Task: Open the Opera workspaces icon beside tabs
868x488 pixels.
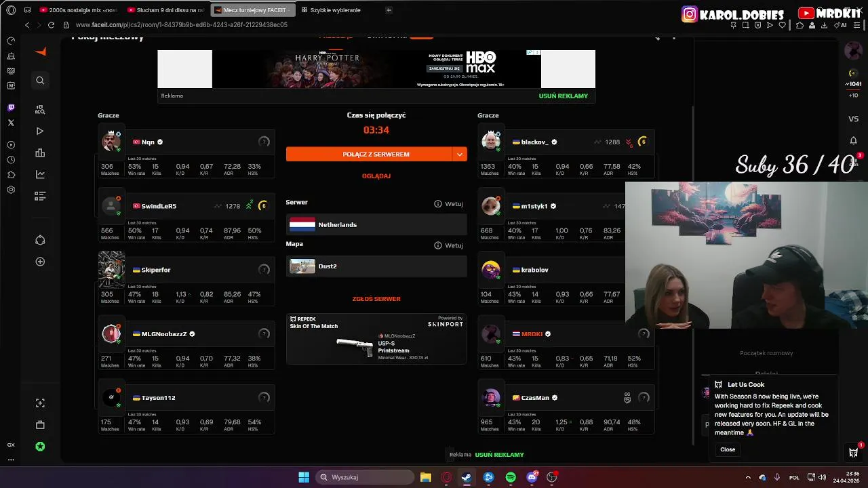Action: pyautogui.click(x=27, y=10)
